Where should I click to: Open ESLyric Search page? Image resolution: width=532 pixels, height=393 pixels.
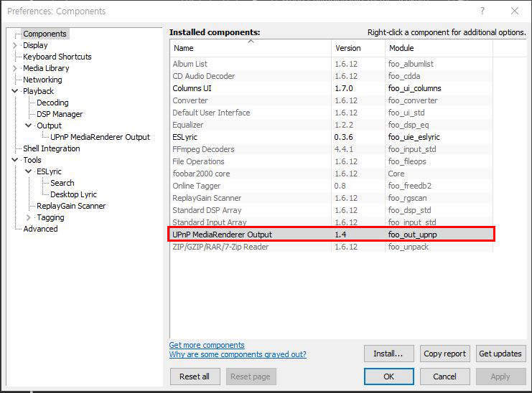click(62, 183)
